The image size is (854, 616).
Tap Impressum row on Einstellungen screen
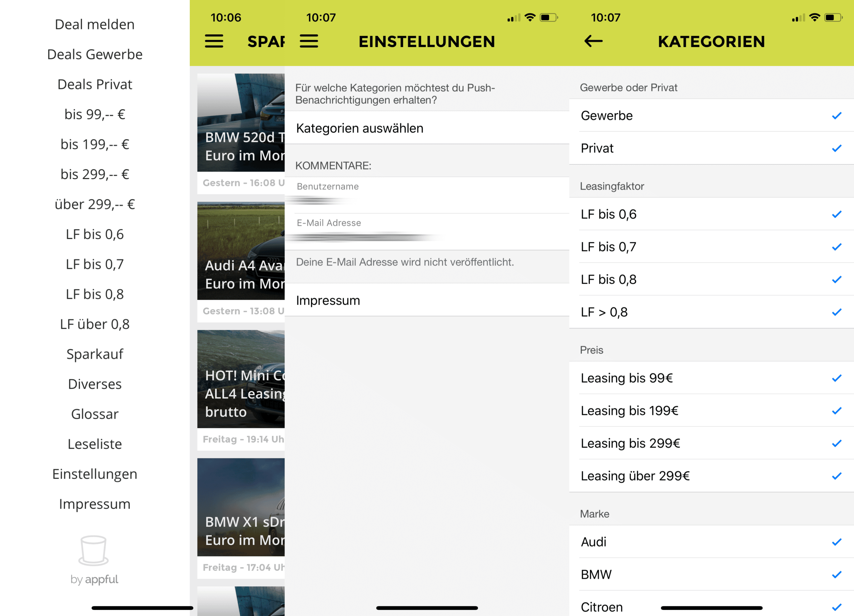pyautogui.click(x=427, y=300)
